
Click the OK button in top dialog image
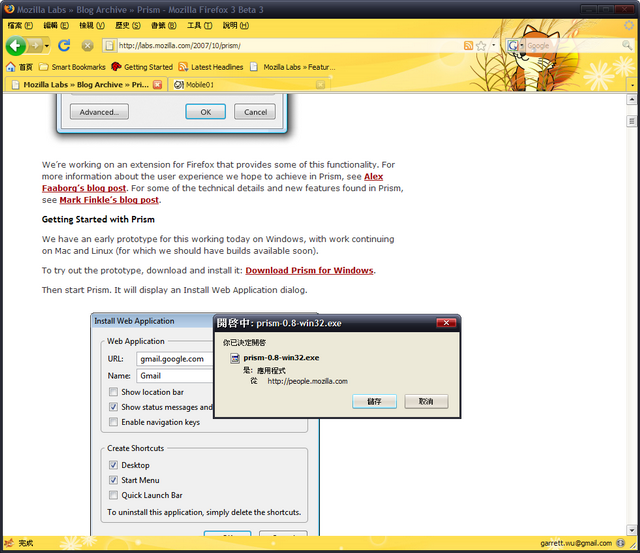point(205,112)
